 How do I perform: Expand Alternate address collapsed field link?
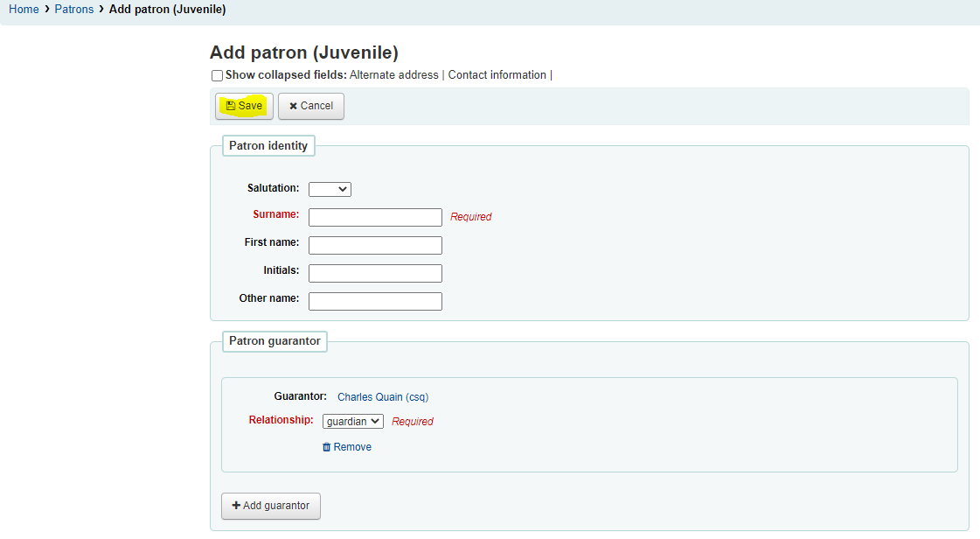click(393, 75)
